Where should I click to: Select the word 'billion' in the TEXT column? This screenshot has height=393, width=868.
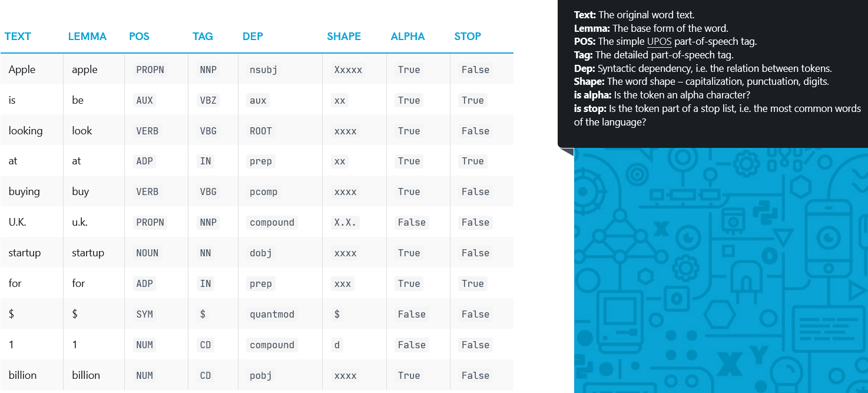pyautogui.click(x=22, y=375)
